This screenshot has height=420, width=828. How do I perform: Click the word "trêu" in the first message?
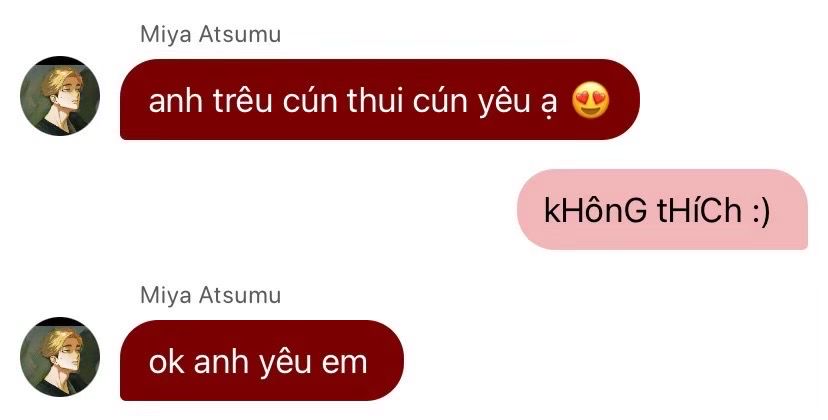(243, 100)
